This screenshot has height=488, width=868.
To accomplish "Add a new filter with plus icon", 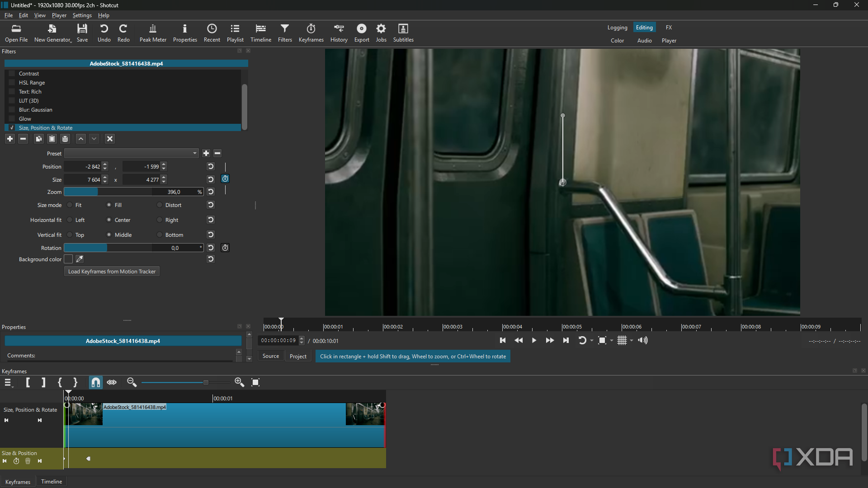I will pos(10,139).
